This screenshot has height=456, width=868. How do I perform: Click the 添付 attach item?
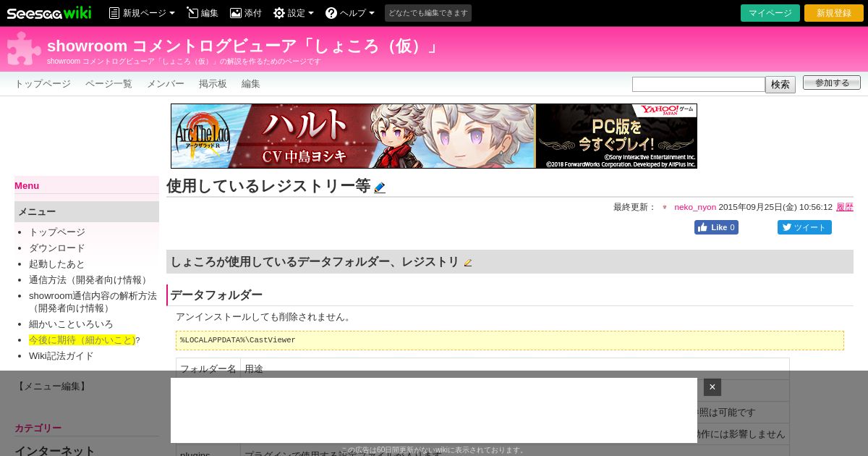coord(245,13)
